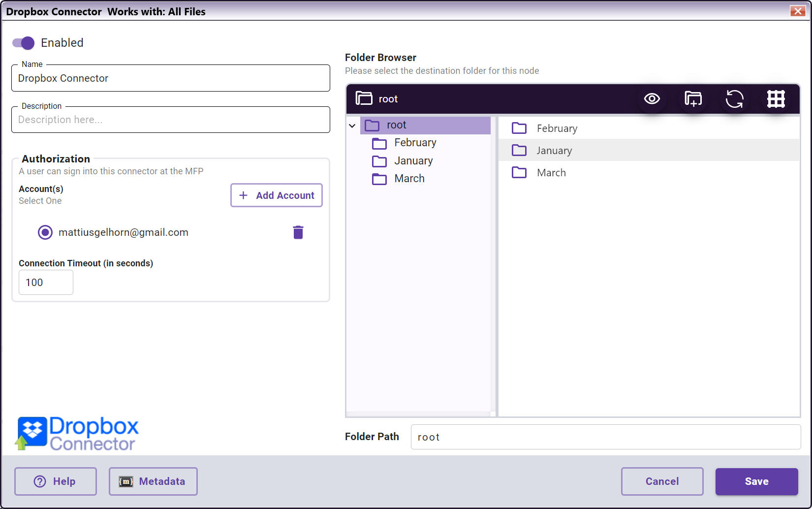Toggle the Enabled switch
This screenshot has width=812, height=509.
pos(23,43)
